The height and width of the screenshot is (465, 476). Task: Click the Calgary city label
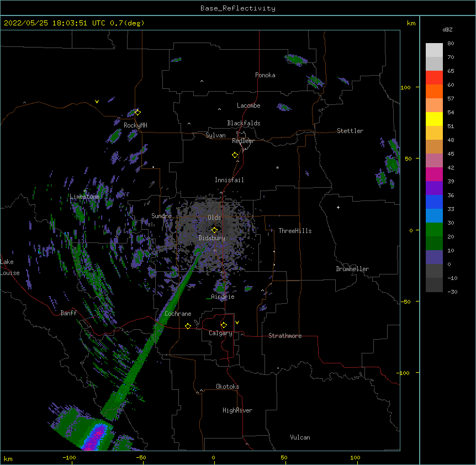pos(220,333)
